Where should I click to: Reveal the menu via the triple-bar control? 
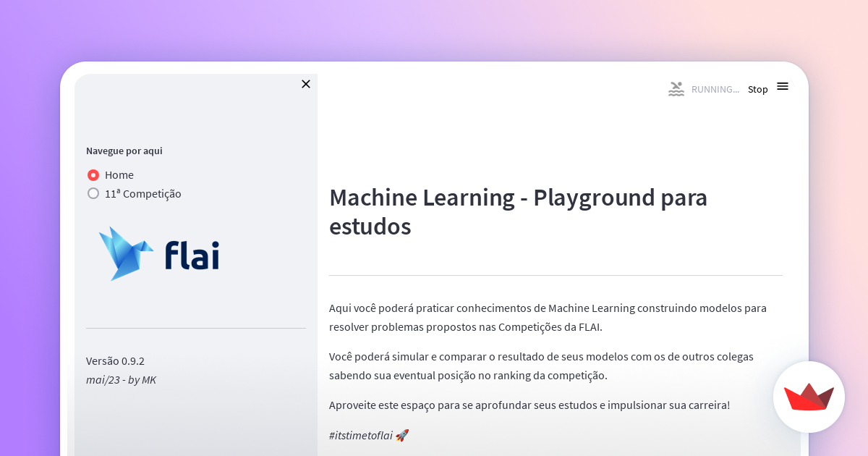(x=783, y=85)
